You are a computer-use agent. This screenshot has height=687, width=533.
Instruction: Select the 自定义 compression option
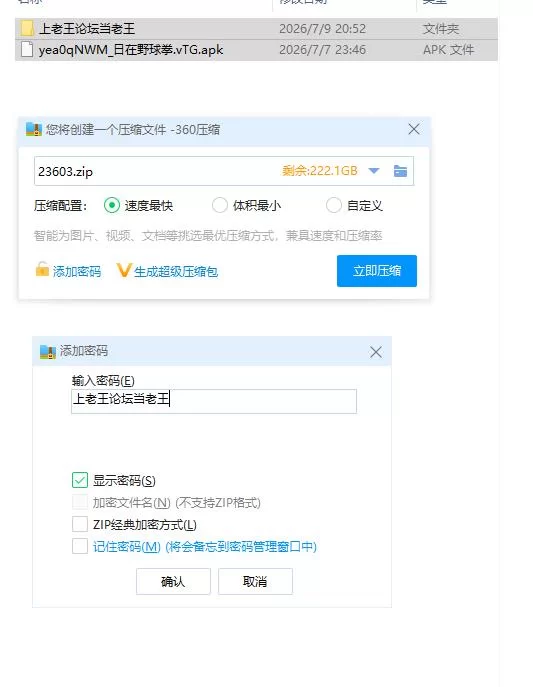click(x=334, y=205)
